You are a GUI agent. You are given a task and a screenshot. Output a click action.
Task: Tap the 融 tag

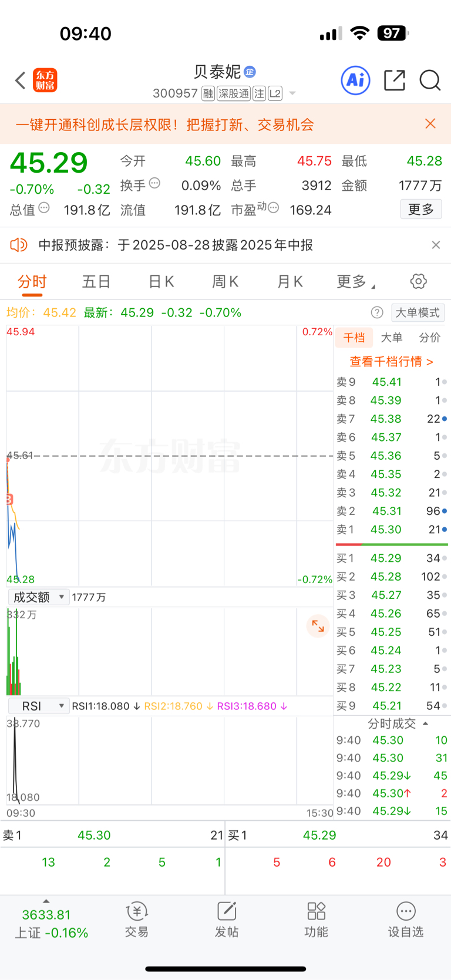click(x=208, y=93)
